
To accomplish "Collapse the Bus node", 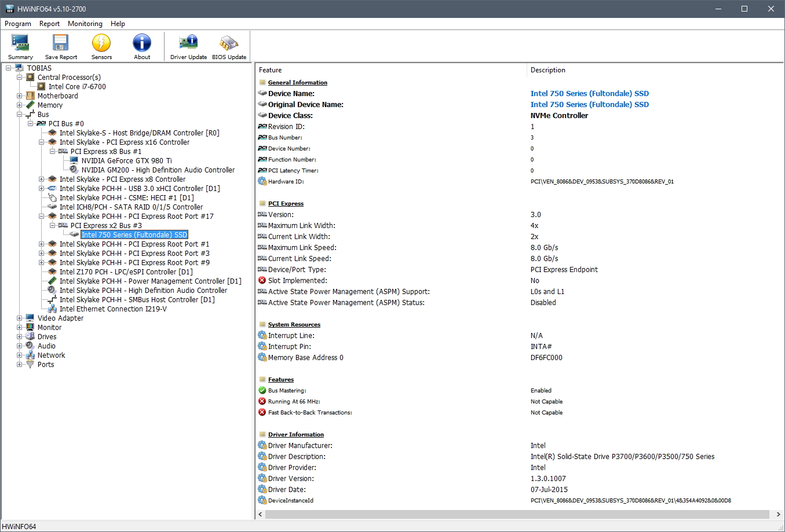I will 19,115.
